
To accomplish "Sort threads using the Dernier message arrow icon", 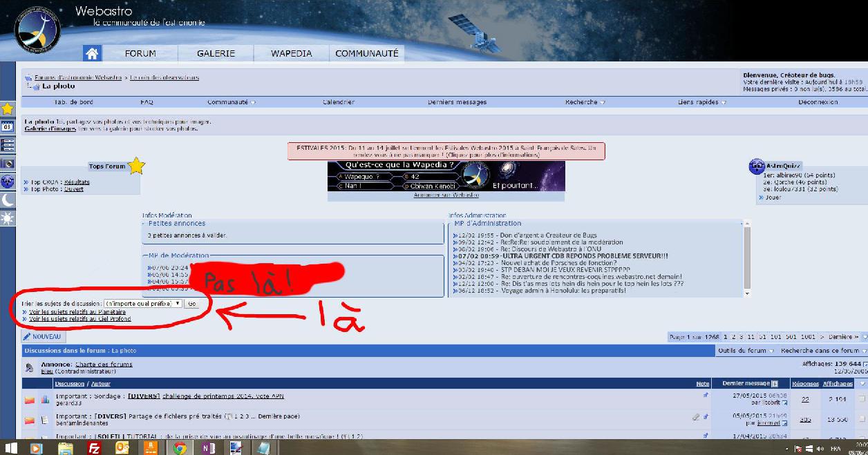I will coord(775,384).
